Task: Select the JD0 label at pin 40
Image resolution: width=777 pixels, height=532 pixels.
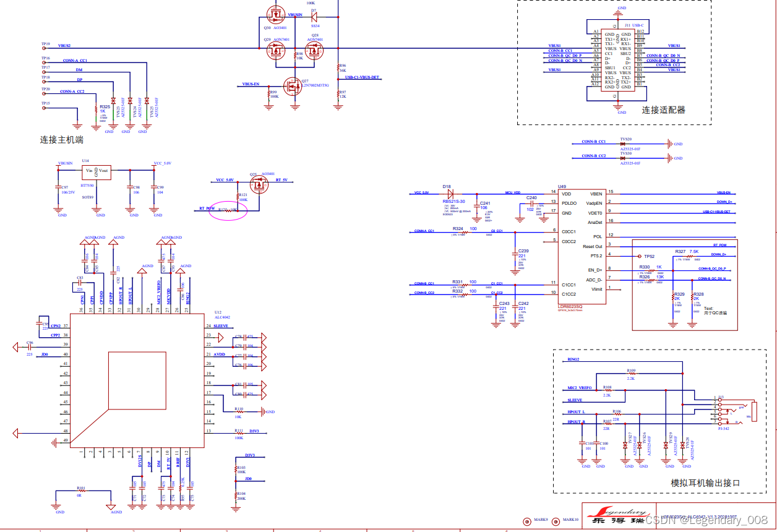Action: (45, 354)
